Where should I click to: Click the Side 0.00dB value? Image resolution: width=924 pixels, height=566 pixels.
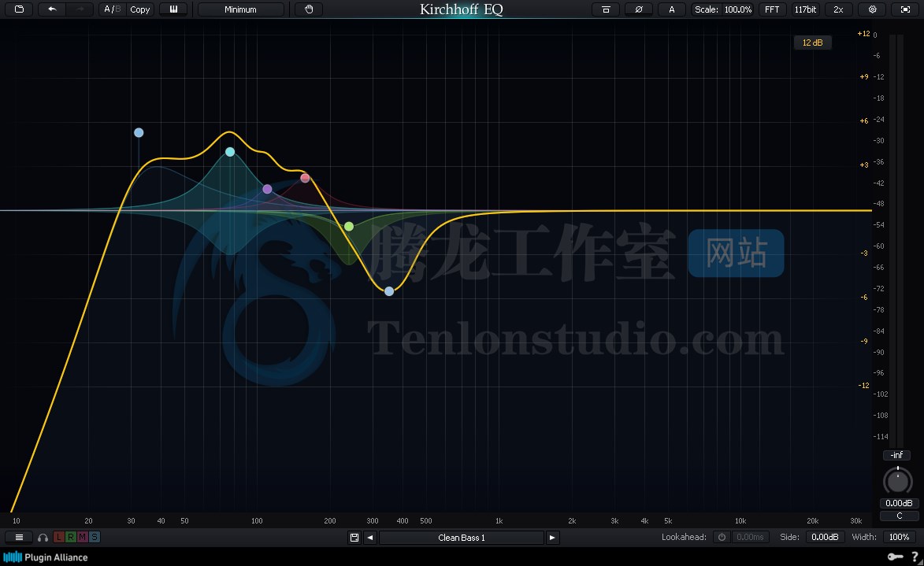click(825, 537)
